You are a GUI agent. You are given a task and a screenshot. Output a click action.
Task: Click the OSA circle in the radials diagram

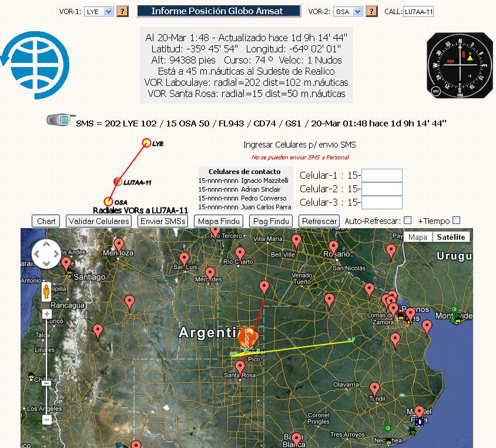tap(108, 201)
